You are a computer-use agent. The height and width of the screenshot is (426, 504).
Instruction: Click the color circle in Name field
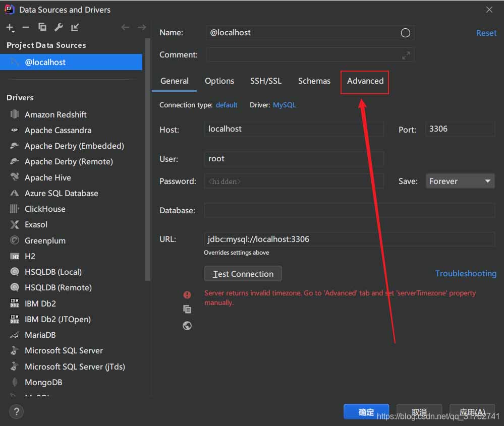pyautogui.click(x=405, y=33)
